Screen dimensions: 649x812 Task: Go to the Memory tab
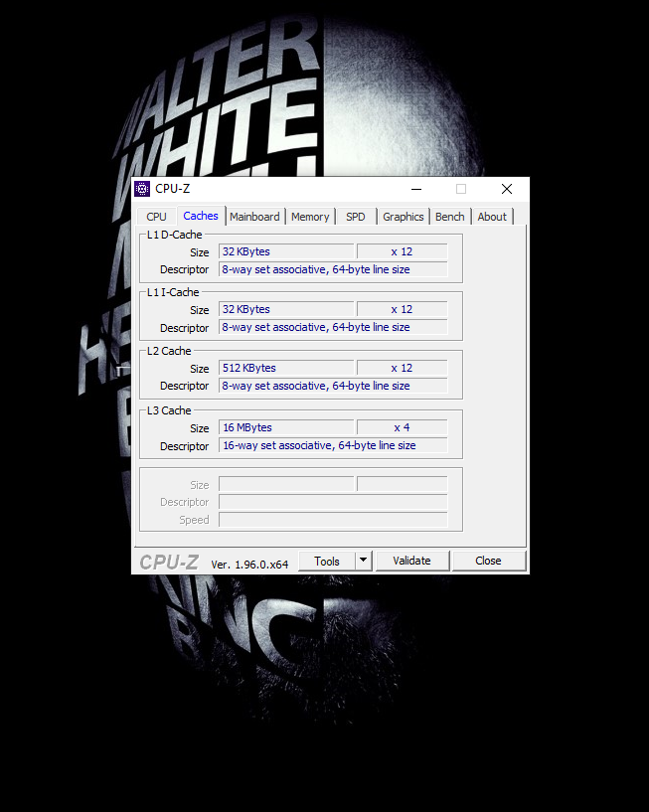310,217
